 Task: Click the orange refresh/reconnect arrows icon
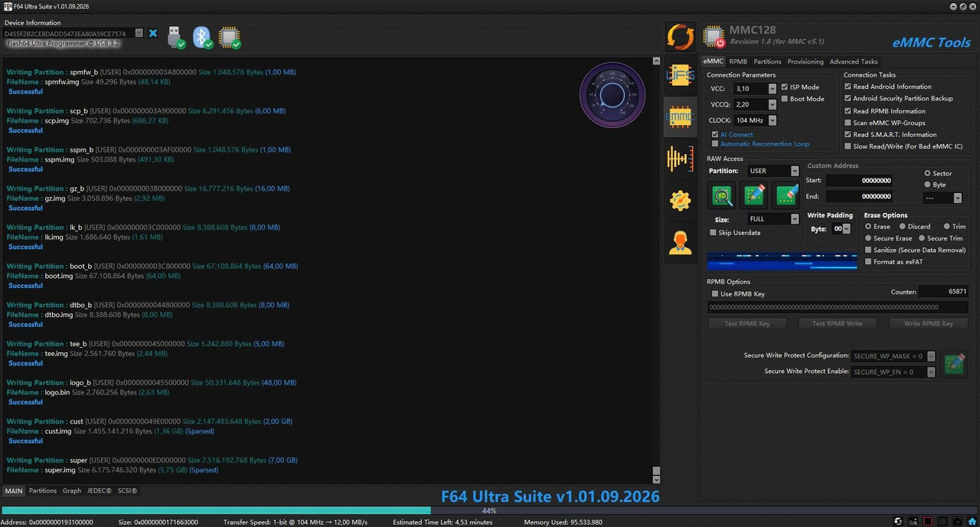(680, 37)
